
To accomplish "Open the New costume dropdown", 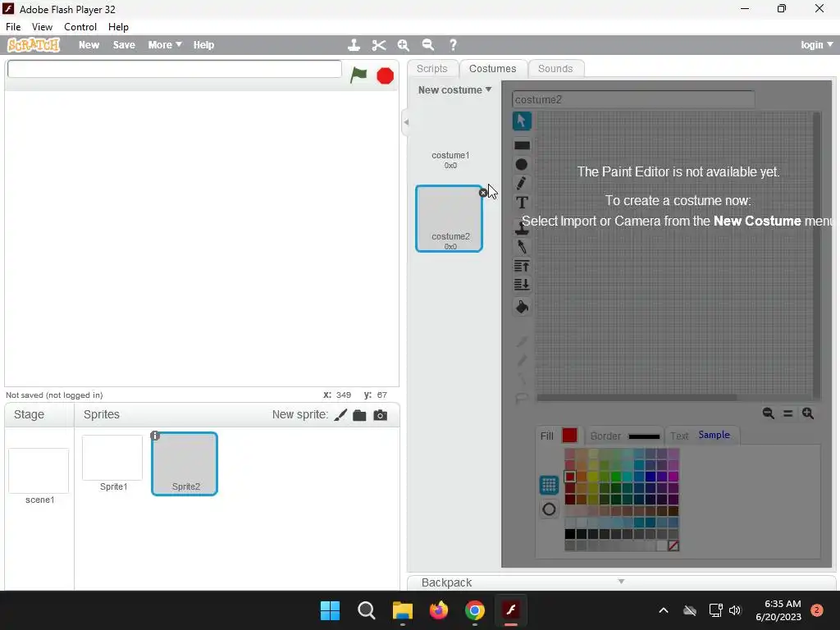I will pos(454,90).
